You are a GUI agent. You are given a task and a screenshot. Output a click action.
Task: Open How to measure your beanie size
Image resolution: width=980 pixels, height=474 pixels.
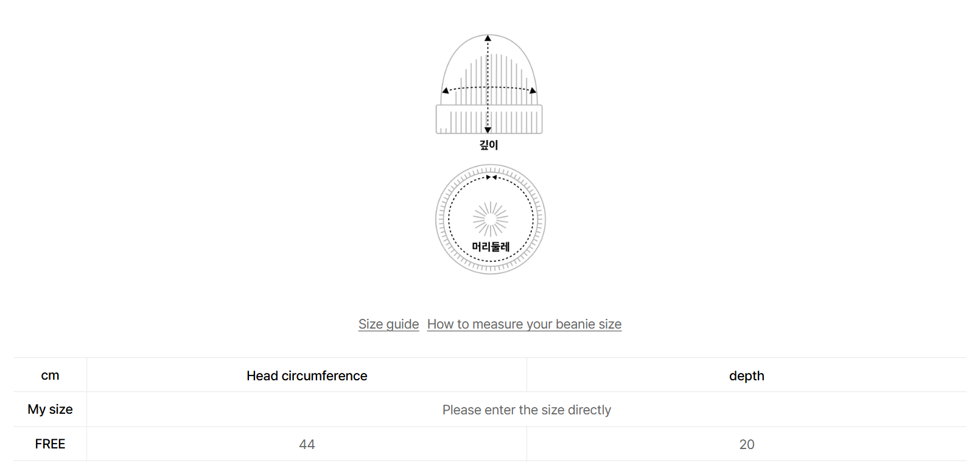[x=524, y=324]
